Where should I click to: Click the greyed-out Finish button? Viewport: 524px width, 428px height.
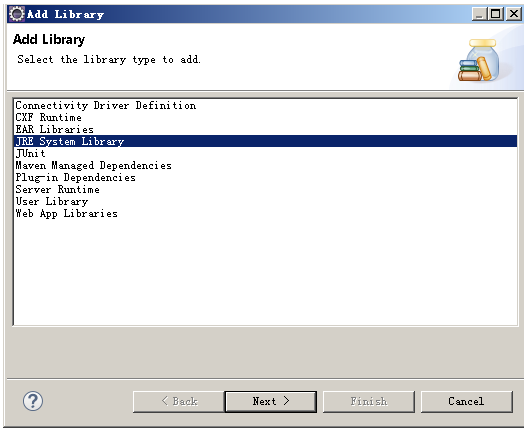(x=369, y=401)
